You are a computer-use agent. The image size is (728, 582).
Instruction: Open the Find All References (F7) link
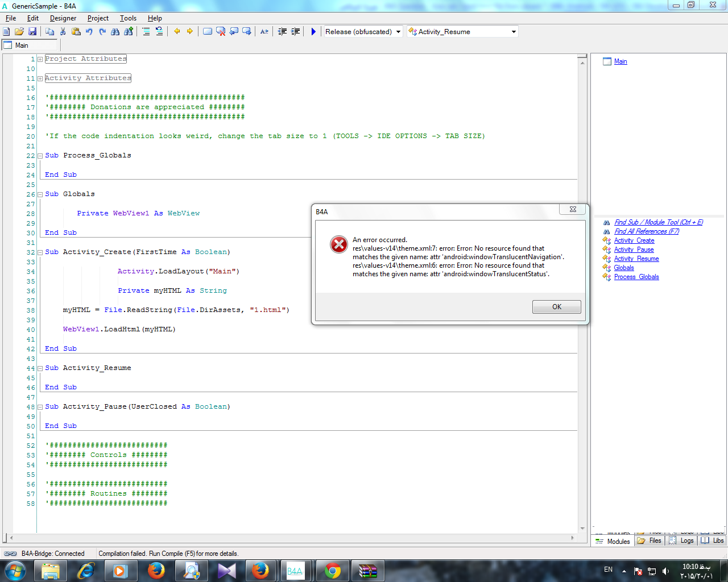(x=646, y=231)
